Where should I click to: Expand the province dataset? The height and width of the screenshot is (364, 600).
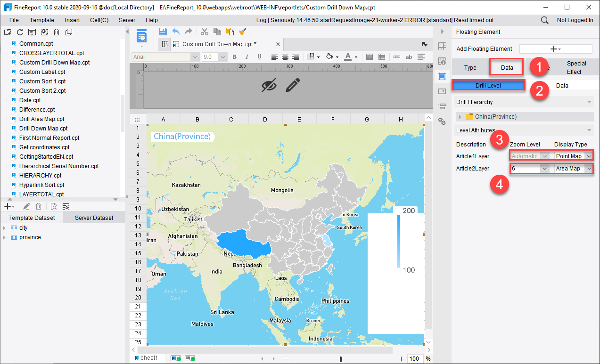click(5, 237)
